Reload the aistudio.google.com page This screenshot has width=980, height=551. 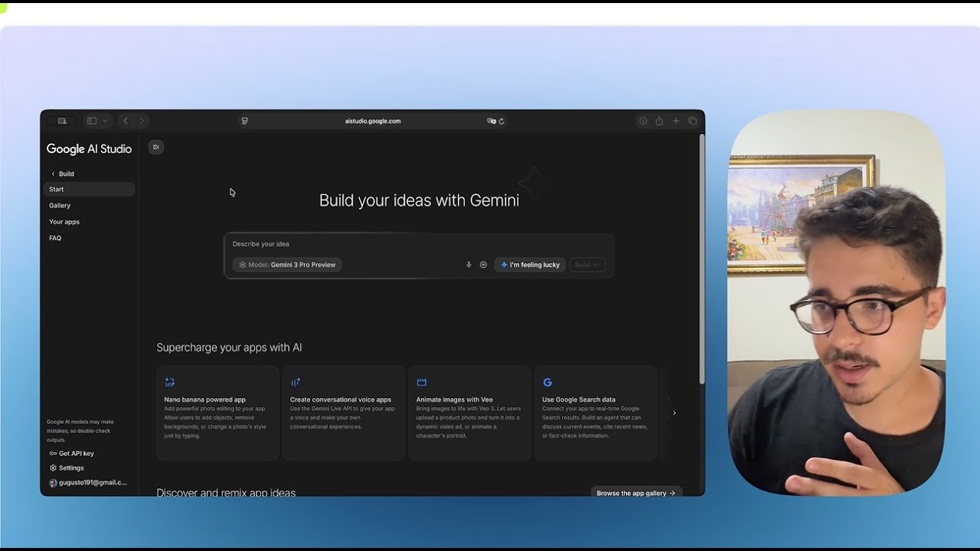click(x=501, y=121)
